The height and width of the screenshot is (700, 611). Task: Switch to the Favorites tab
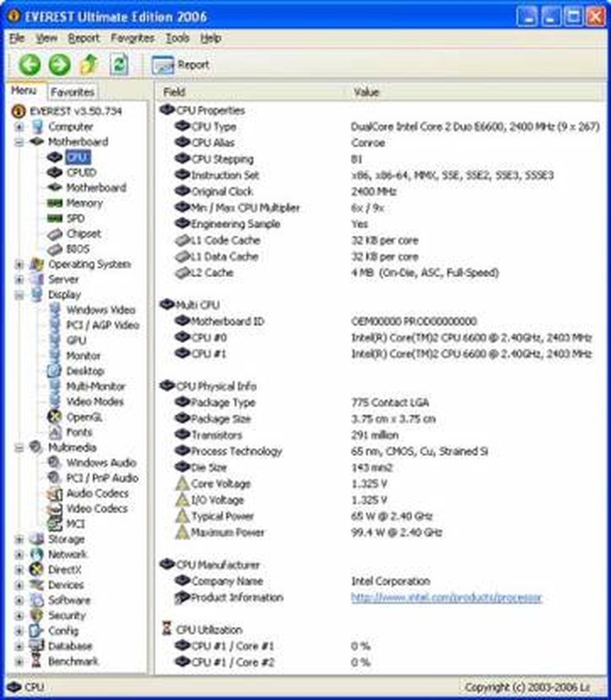(72, 92)
